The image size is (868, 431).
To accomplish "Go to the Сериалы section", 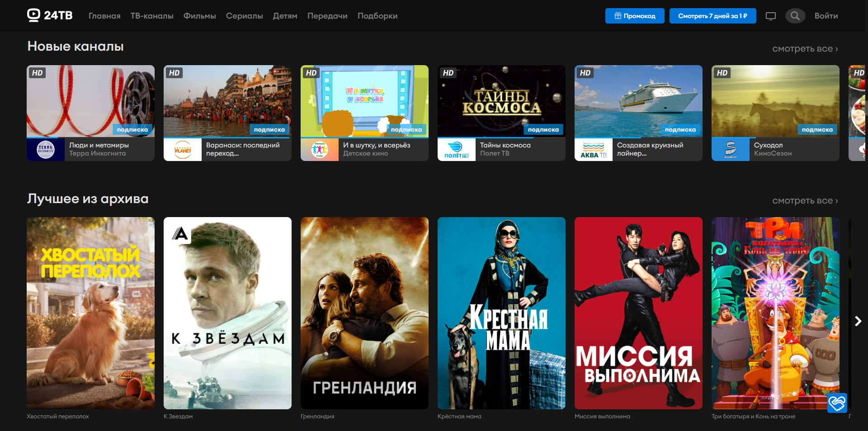I will point(244,16).
